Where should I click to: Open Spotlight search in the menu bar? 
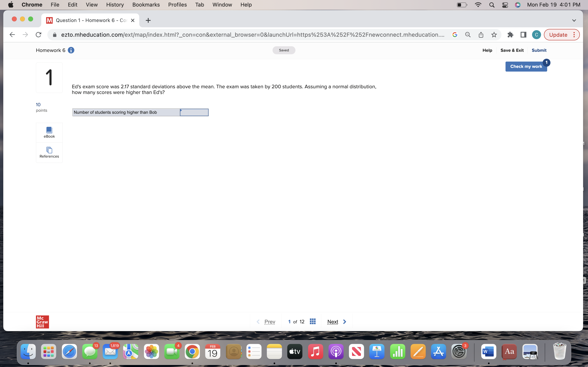492,5
